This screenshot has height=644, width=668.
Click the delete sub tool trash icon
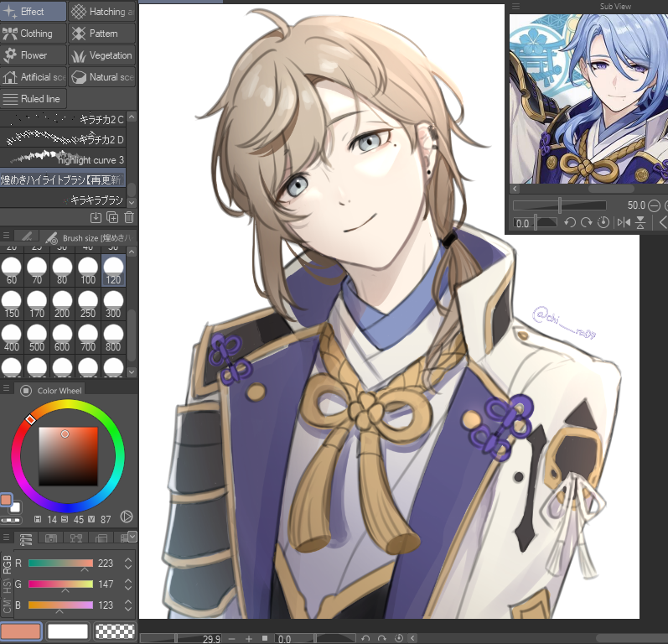[129, 217]
